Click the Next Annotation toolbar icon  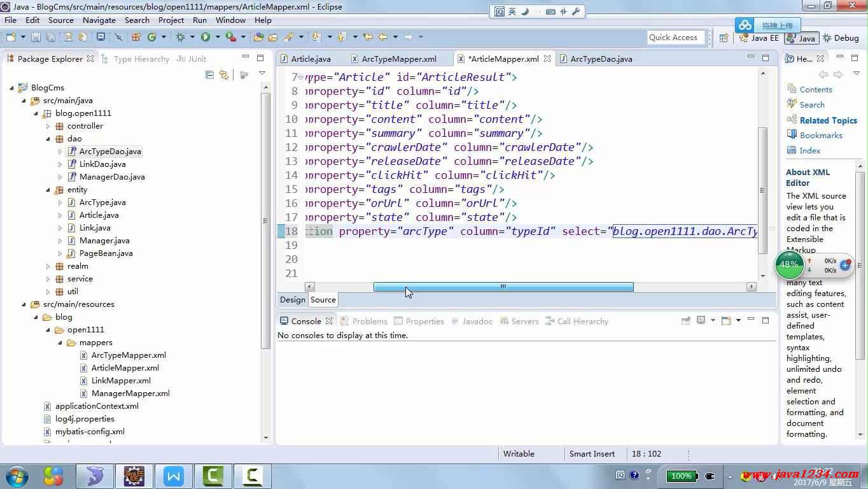[316, 38]
